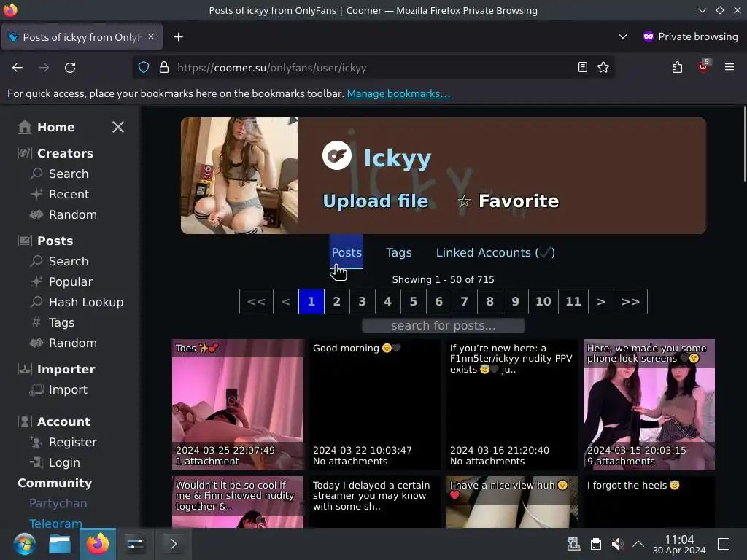Viewport: 747px width, 560px height.
Task: Close the 'Posts of ickyy' tab
Action: (151, 36)
